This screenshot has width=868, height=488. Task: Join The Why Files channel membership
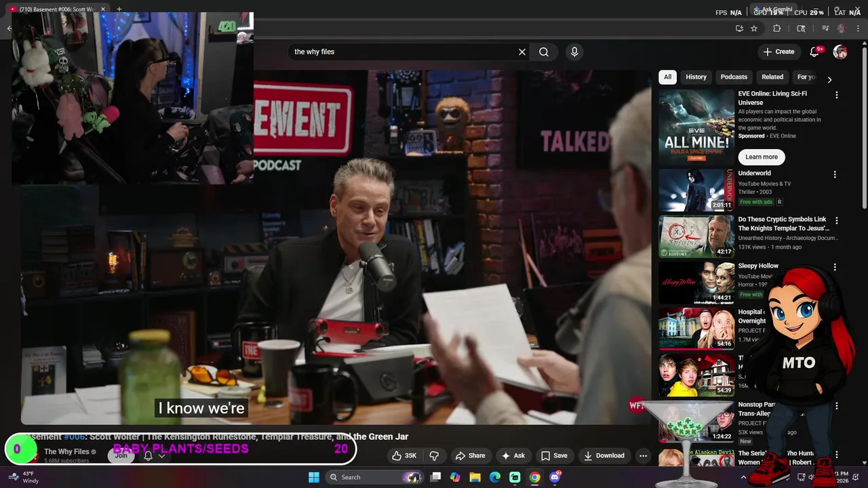tap(121, 455)
